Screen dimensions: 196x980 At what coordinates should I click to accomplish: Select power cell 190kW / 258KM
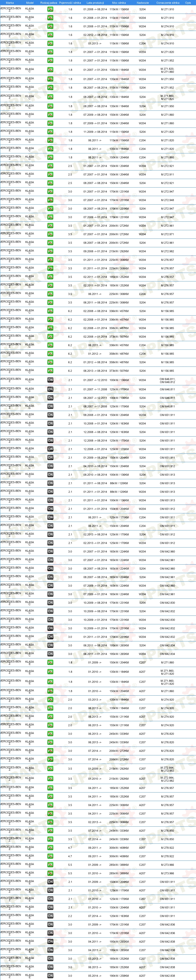pyautogui.click(x=119, y=976)
